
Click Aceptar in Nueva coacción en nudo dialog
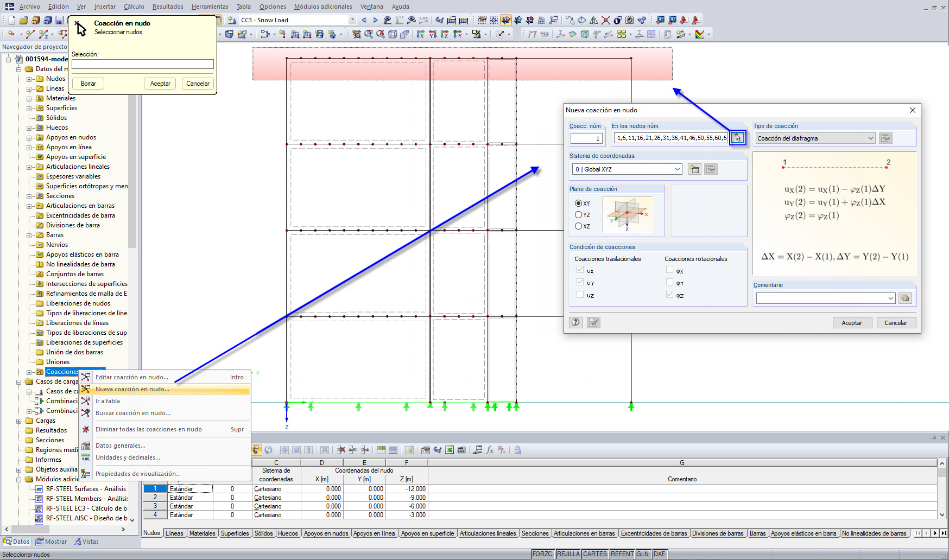pyautogui.click(x=852, y=323)
